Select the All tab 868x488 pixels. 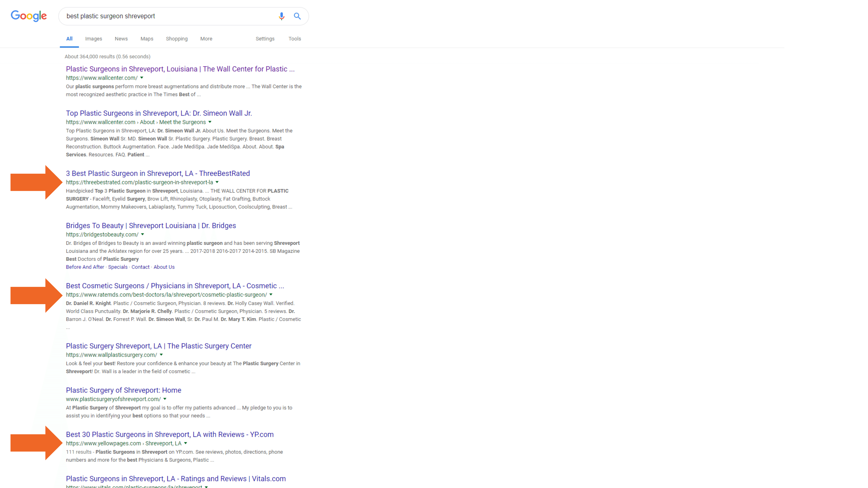[69, 39]
